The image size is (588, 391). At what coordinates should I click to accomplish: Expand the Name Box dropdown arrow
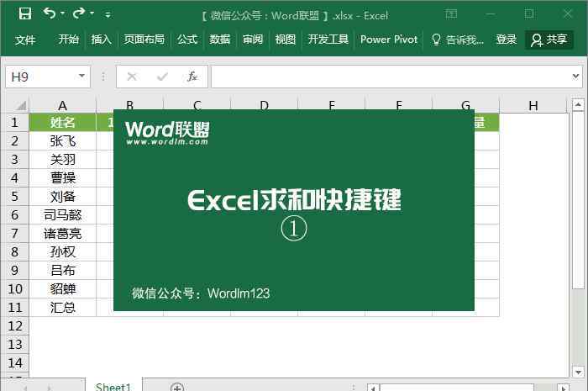(81, 77)
